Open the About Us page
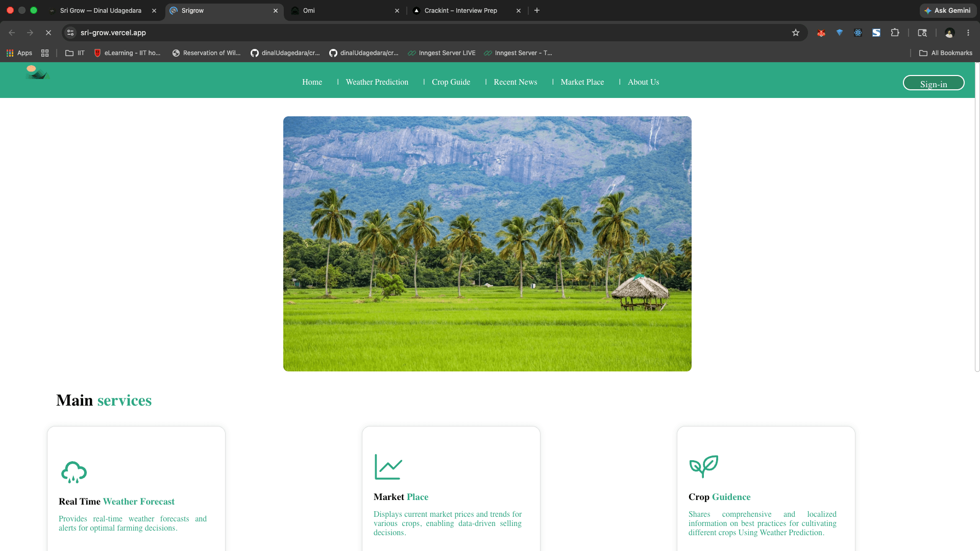The width and height of the screenshot is (980, 551). (643, 82)
